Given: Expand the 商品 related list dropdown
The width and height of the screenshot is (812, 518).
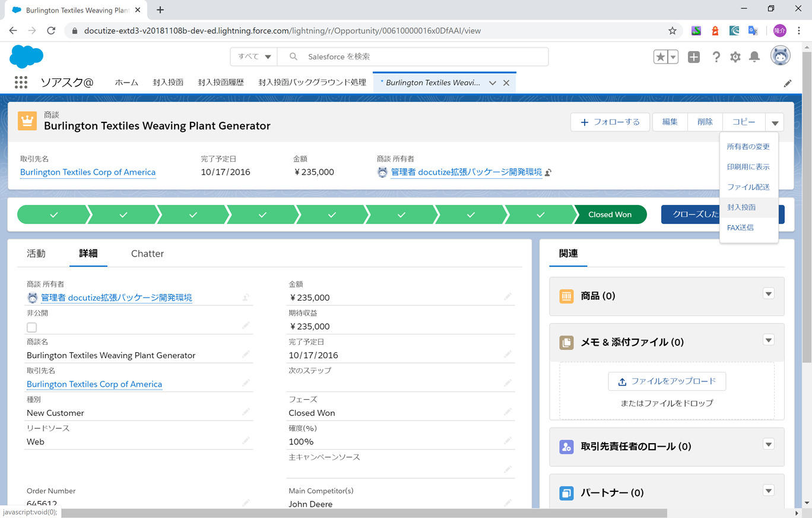Looking at the screenshot, I should [769, 294].
